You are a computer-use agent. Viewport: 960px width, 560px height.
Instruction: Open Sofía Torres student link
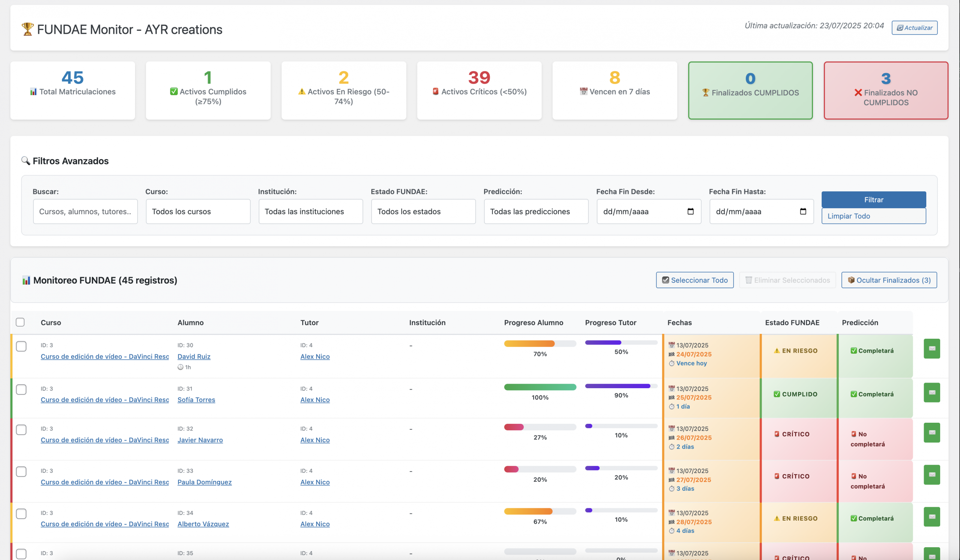coord(196,399)
